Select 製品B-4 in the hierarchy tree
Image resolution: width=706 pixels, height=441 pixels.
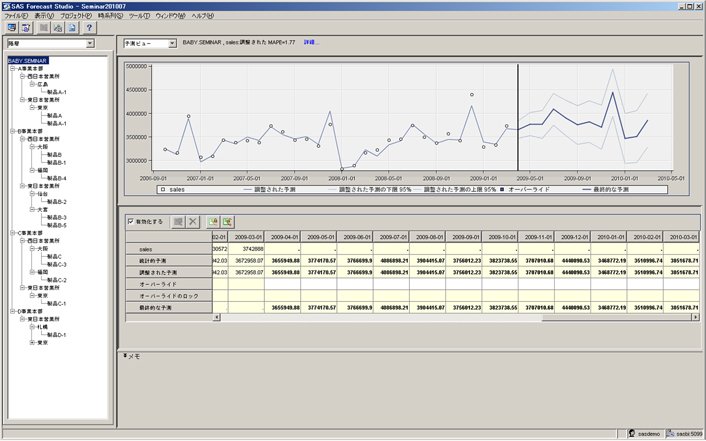[x=57, y=178]
